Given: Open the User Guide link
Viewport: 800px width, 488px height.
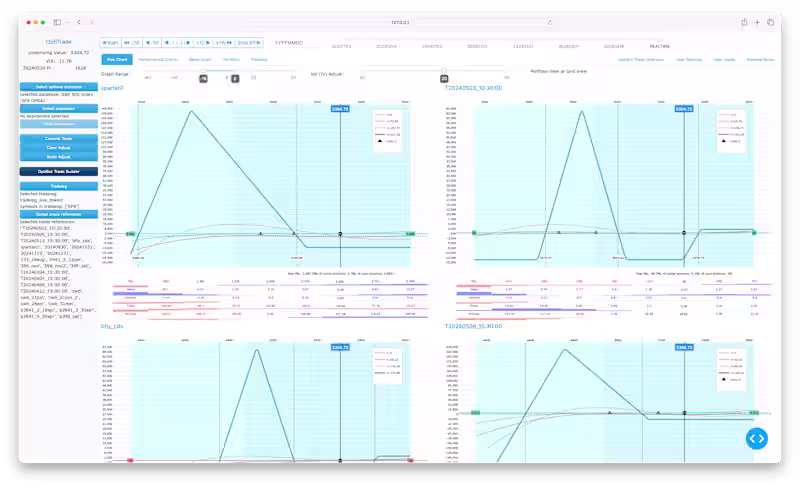Looking at the screenshot, I should click(724, 60).
